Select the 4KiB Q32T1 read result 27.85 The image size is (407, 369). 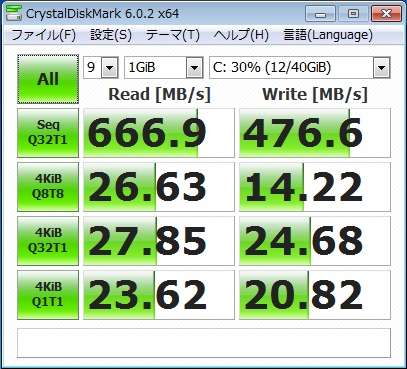click(x=159, y=241)
